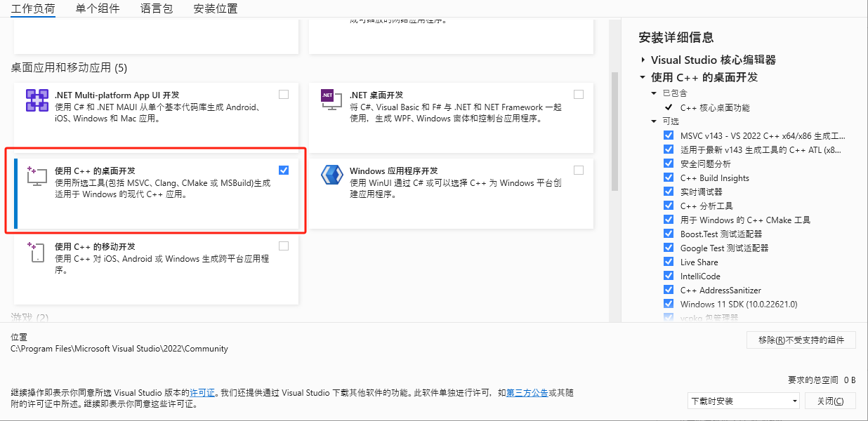Click 安装详细信息 heading
This screenshot has height=421, width=868.
click(x=676, y=37)
